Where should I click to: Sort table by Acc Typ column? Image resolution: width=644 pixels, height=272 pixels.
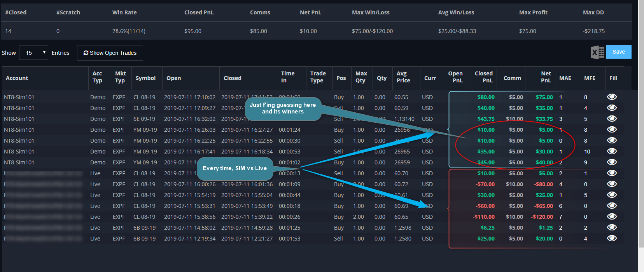coord(100,78)
